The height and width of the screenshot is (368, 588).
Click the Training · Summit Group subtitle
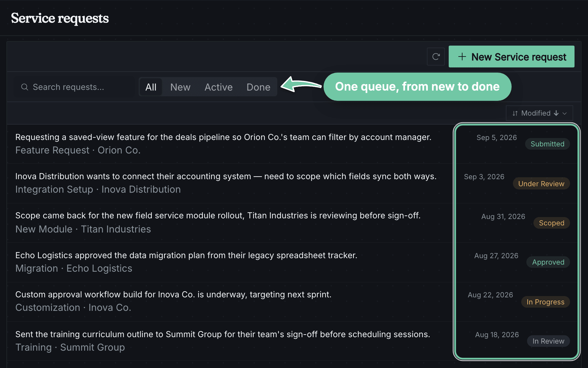70,347
